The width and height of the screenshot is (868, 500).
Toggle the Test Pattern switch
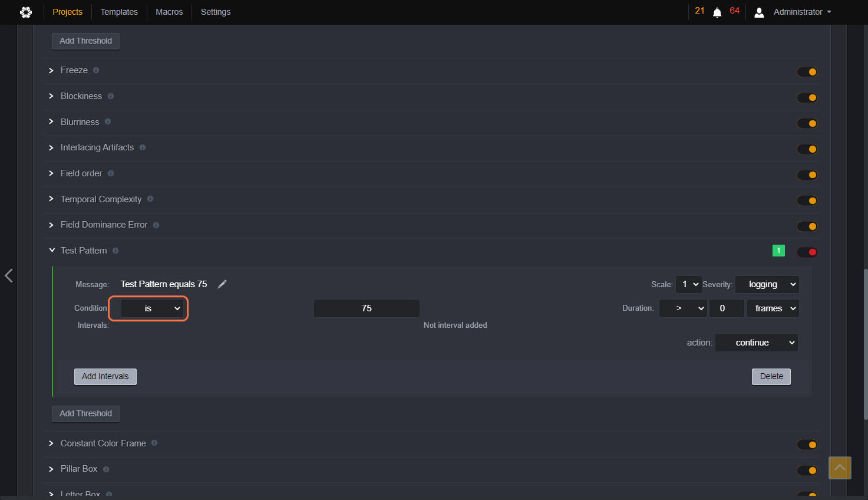pos(807,252)
